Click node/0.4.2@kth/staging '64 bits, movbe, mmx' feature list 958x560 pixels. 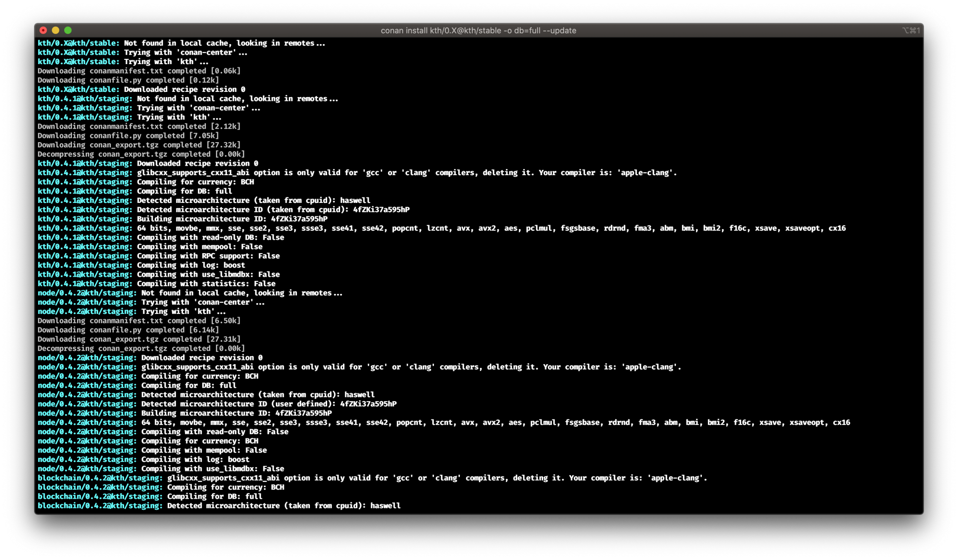click(x=444, y=423)
